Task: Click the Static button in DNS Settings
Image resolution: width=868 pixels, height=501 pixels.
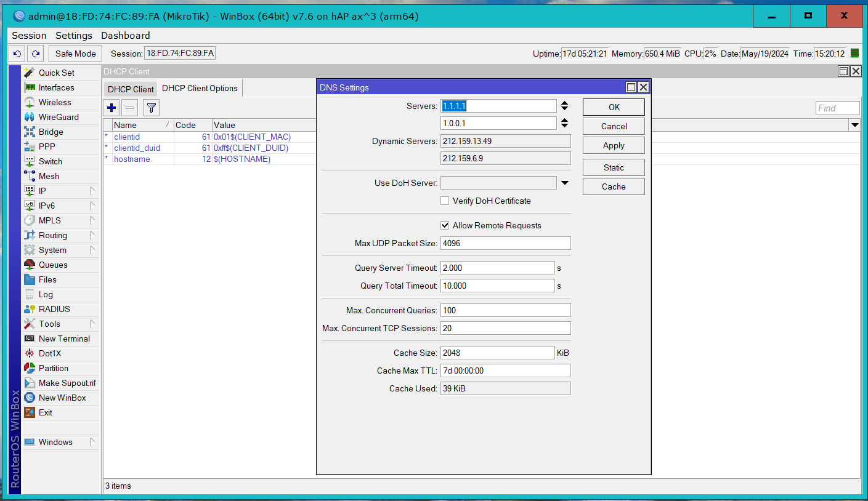Action: coord(613,167)
